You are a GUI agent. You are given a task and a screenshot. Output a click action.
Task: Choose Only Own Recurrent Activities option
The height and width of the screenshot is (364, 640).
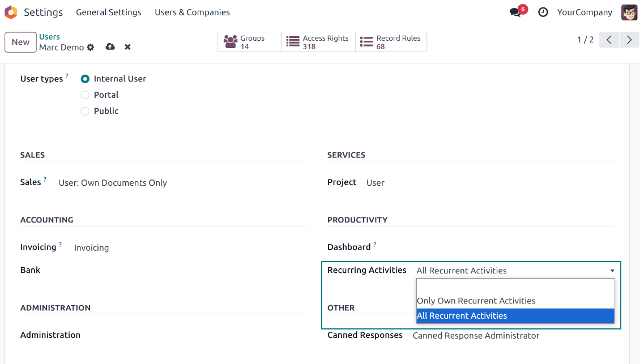coord(476,301)
